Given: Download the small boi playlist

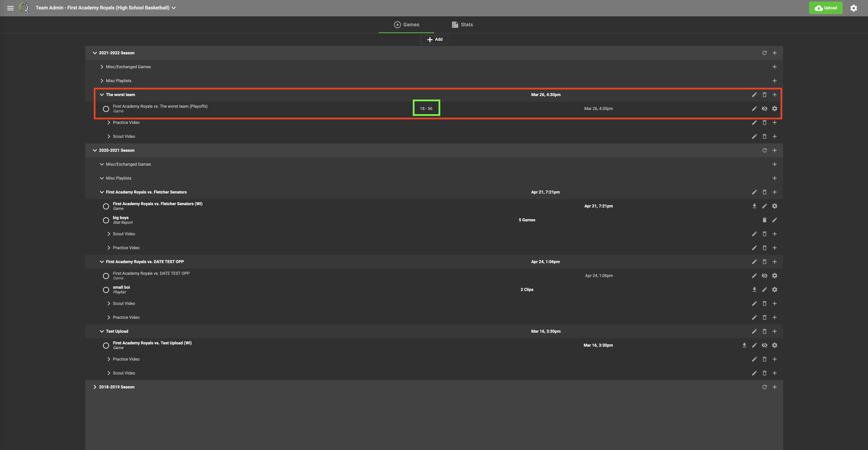Looking at the screenshot, I should pyautogui.click(x=754, y=290).
